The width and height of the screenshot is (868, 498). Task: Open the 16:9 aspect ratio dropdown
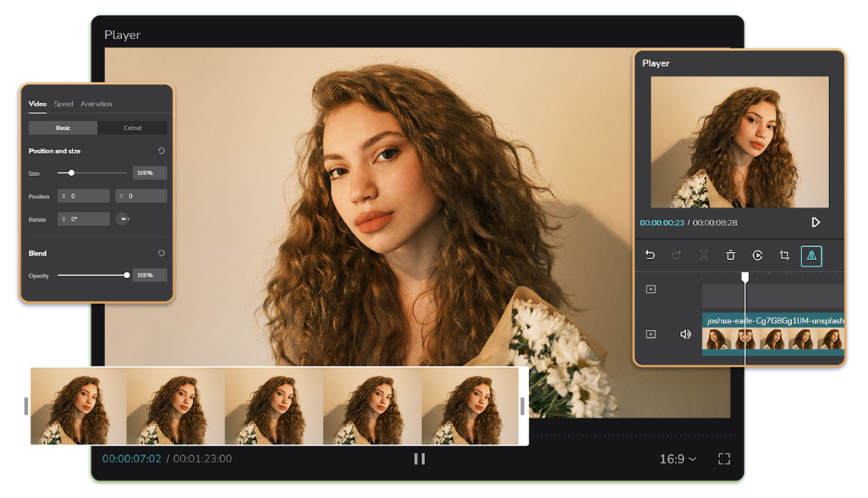(678, 459)
